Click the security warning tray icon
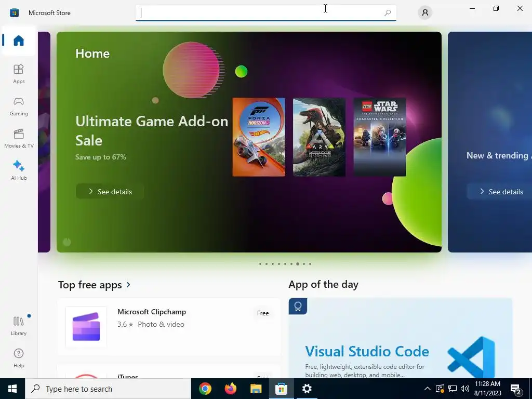 coord(440,389)
